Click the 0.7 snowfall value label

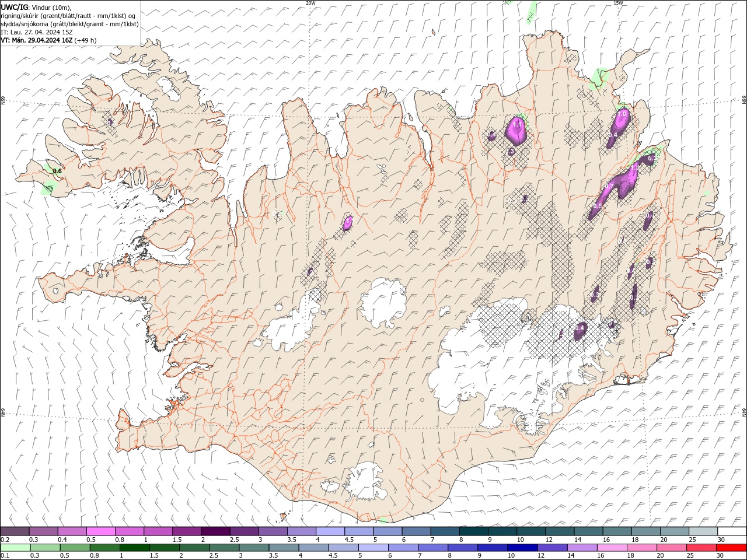click(x=609, y=186)
